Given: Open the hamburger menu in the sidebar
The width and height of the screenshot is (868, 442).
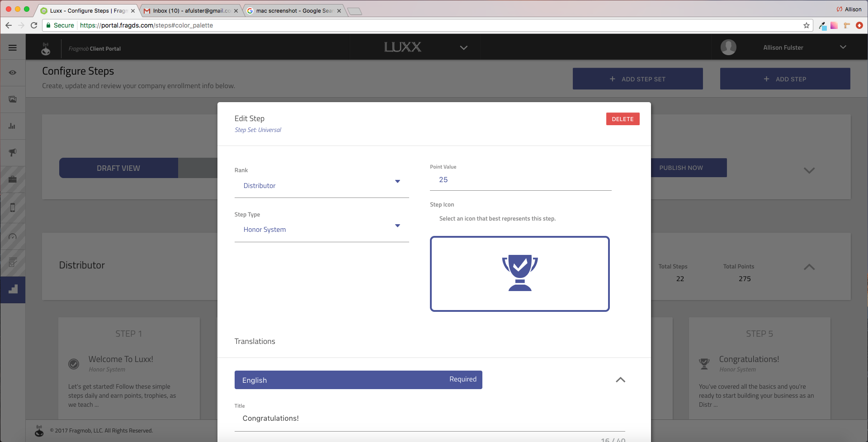Looking at the screenshot, I should pos(13,47).
